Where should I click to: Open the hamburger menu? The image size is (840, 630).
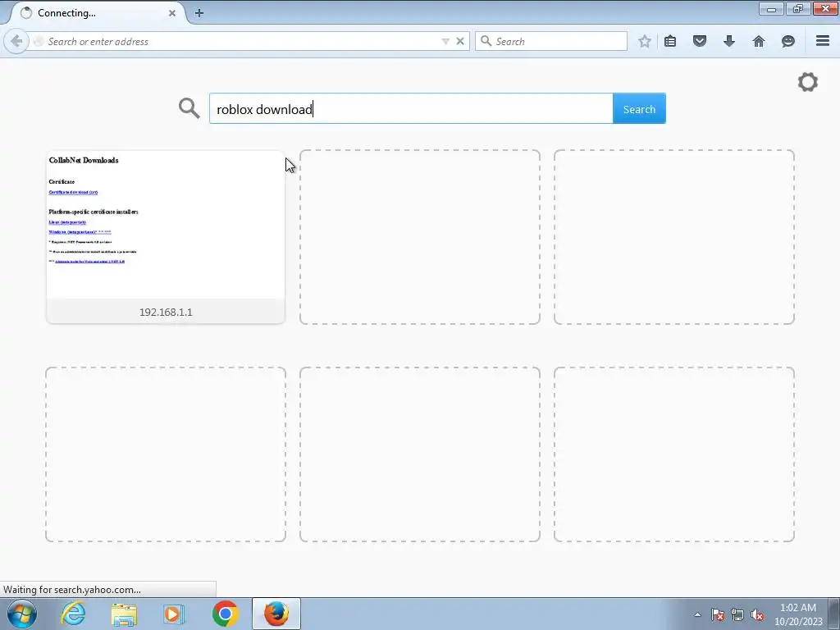pos(823,41)
